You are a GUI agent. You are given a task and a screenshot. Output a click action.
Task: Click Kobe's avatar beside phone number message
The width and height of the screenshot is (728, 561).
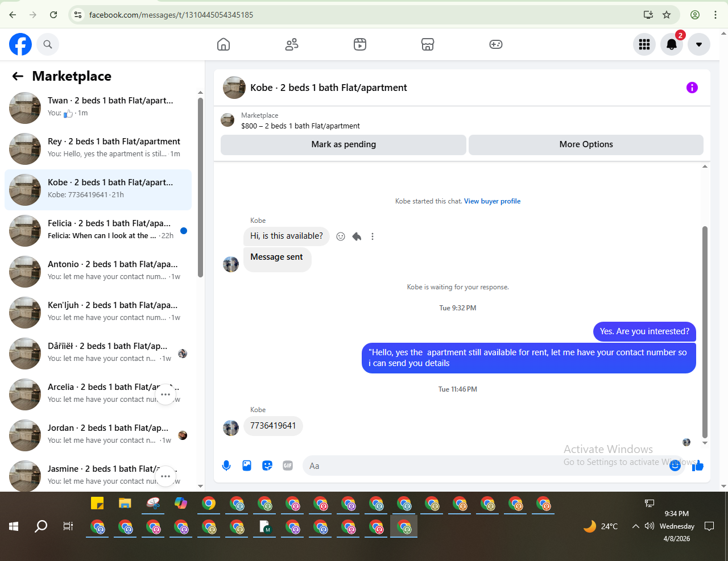pyautogui.click(x=231, y=428)
